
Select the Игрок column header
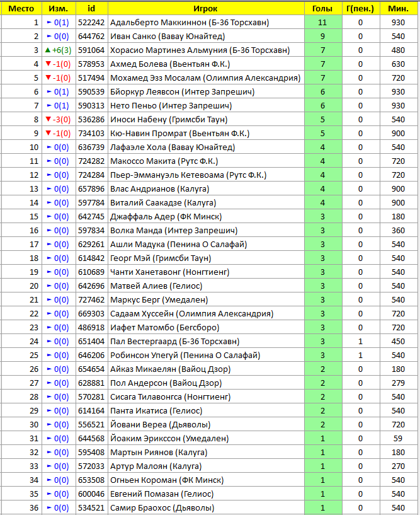click(206, 9)
